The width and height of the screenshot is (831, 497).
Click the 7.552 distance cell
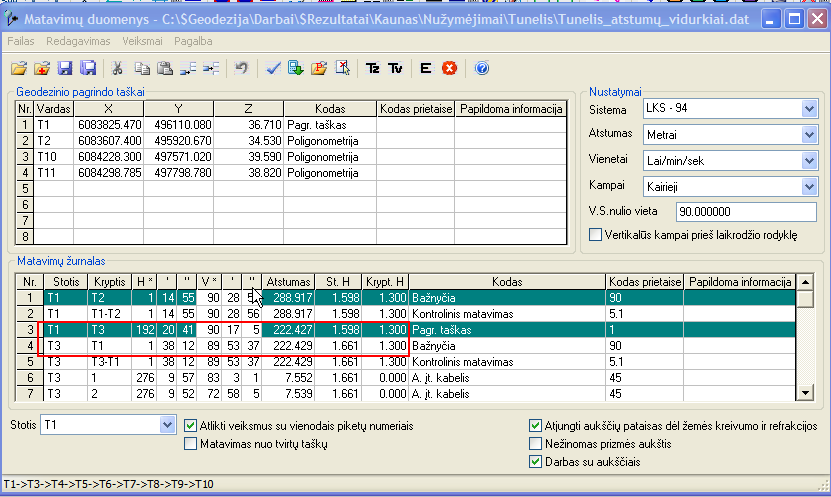coord(288,378)
